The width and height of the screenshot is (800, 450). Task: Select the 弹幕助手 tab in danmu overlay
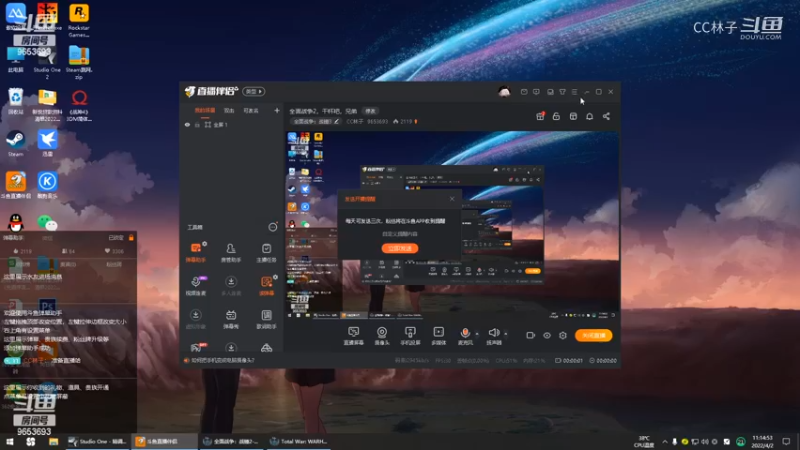[14, 238]
